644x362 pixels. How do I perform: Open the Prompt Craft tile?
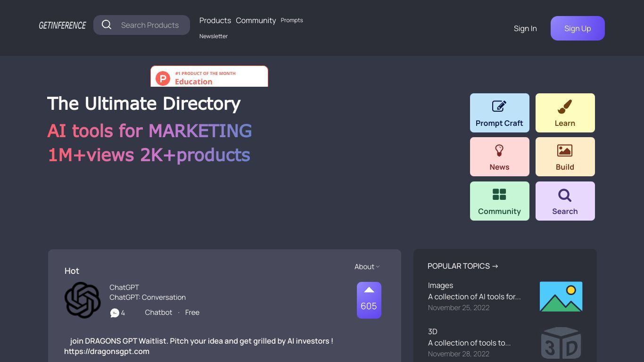pyautogui.click(x=500, y=113)
